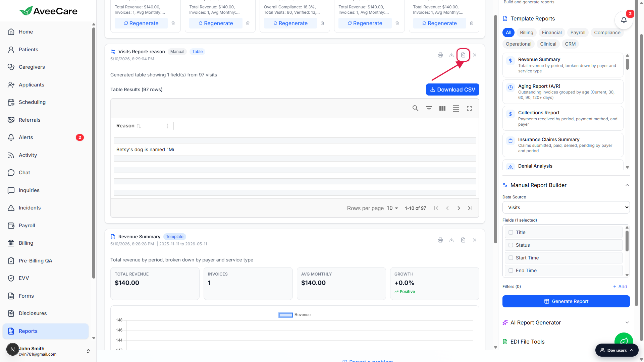Print the Revenue Summary report
Viewport: 644px width, 362px height.
[x=440, y=240]
